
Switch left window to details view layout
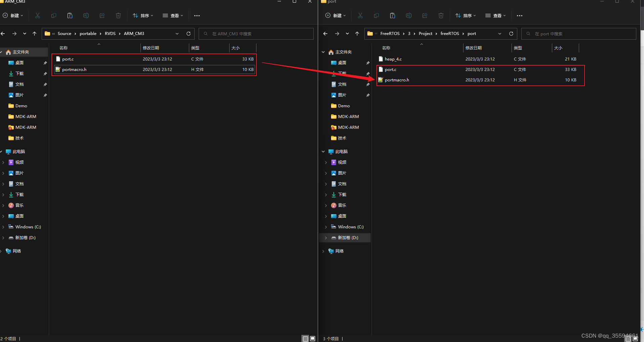[305, 338]
